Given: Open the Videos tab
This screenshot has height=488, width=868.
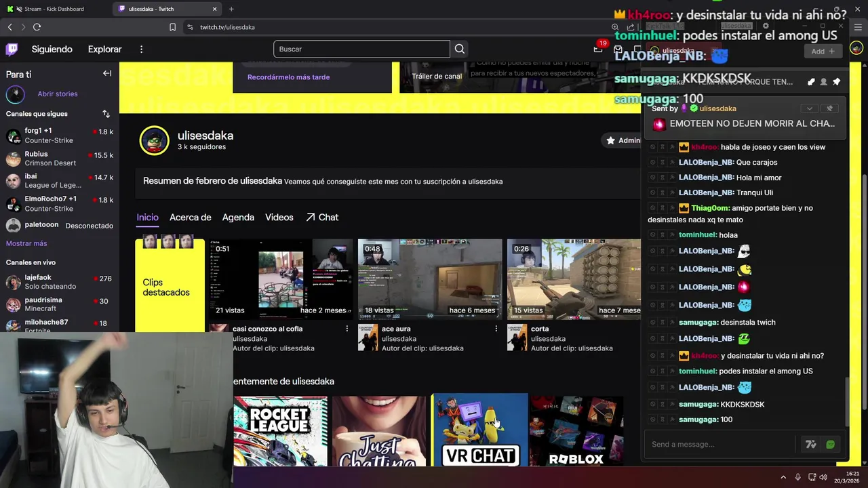Looking at the screenshot, I should click(279, 218).
